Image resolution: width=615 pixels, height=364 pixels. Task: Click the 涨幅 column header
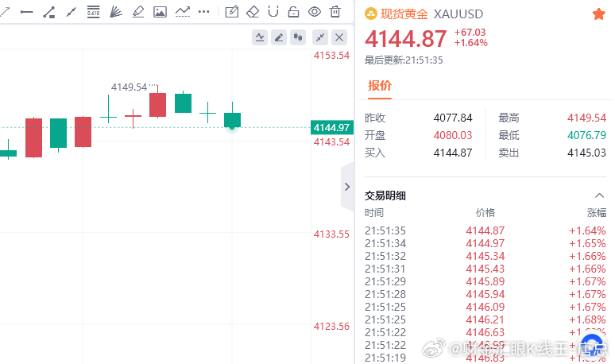(597, 212)
